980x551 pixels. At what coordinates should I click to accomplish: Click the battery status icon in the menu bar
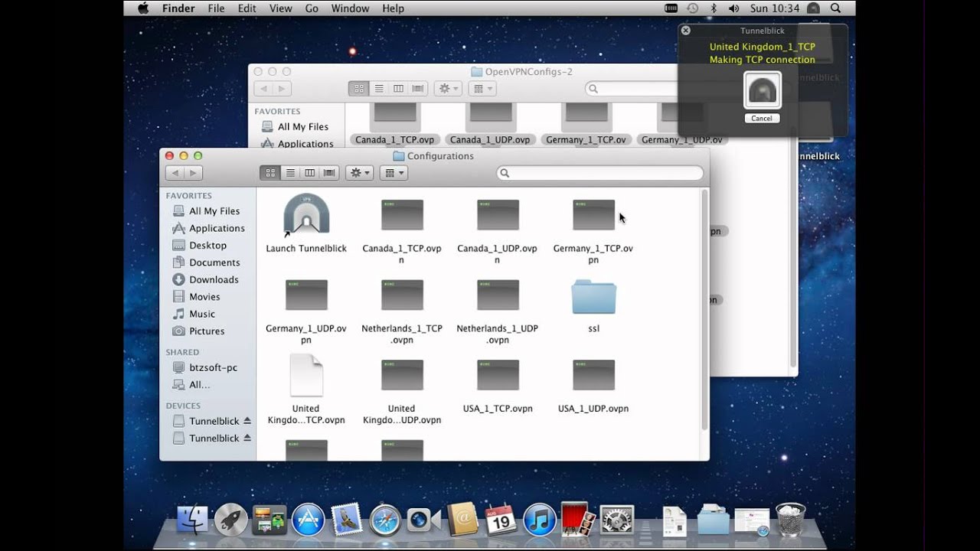pos(671,8)
